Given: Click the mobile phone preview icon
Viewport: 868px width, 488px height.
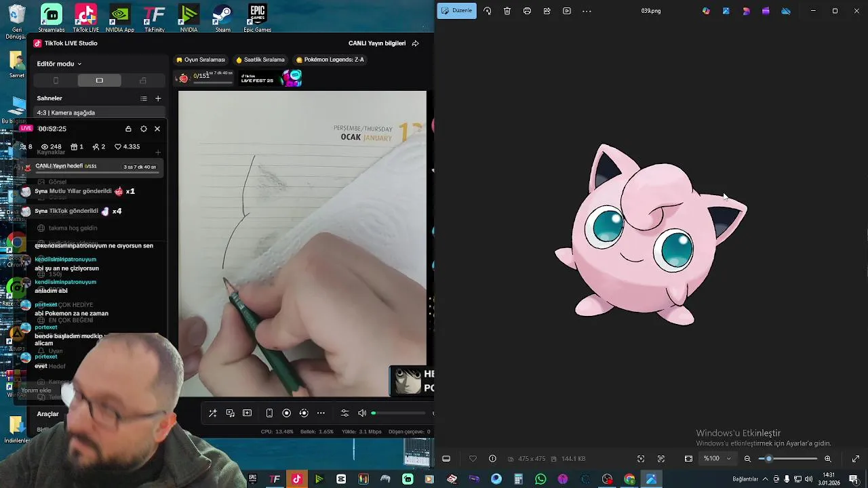Looking at the screenshot, I should click(x=269, y=413).
